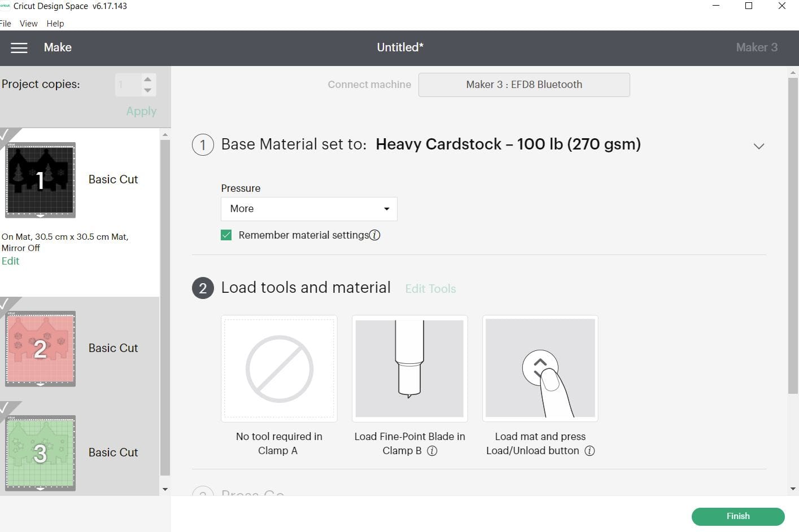Increase Project copies with up arrow

tap(147, 80)
